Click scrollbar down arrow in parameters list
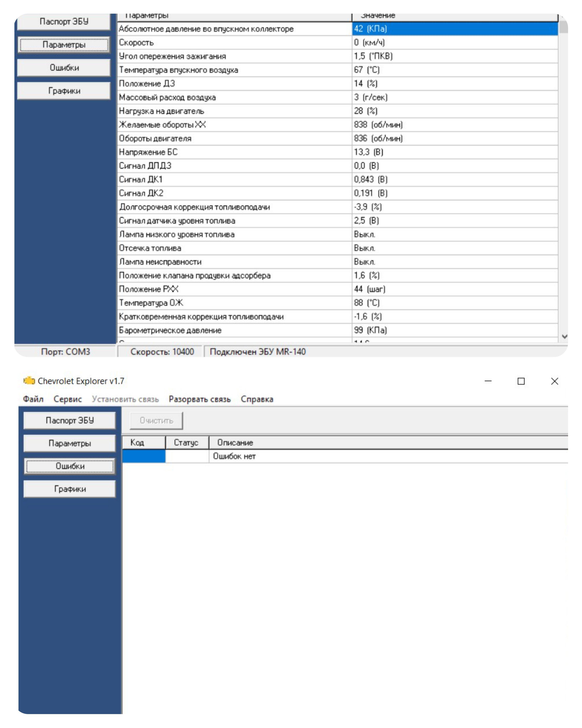The height and width of the screenshot is (728, 582). pyautogui.click(x=564, y=336)
